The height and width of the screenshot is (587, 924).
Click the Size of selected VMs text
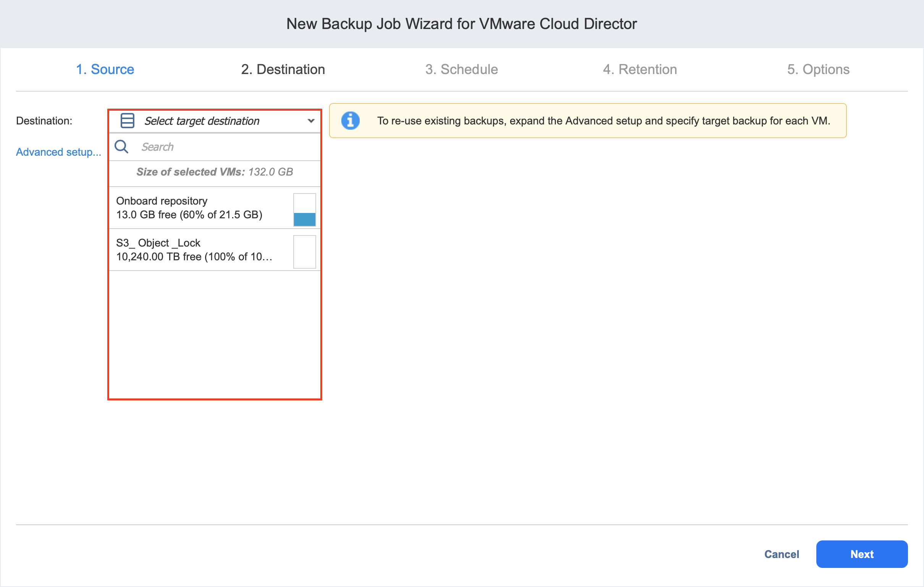[215, 172]
